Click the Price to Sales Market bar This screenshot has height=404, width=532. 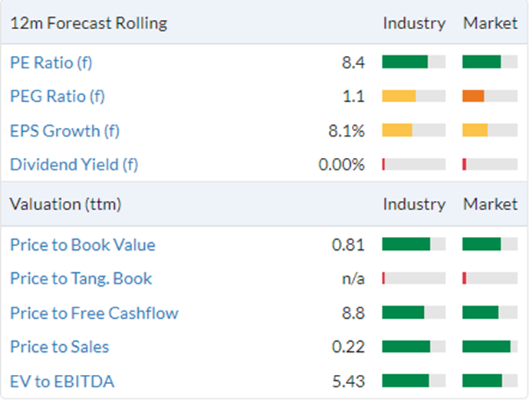(490, 347)
